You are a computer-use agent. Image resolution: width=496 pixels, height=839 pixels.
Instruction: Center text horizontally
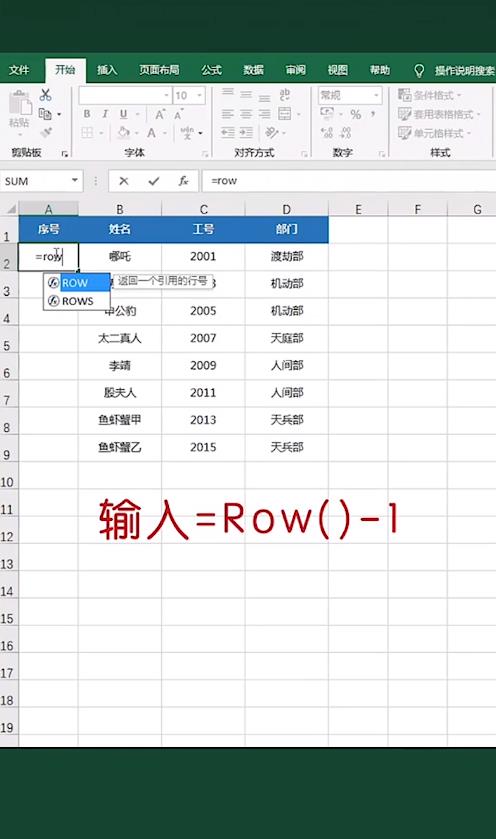246,114
